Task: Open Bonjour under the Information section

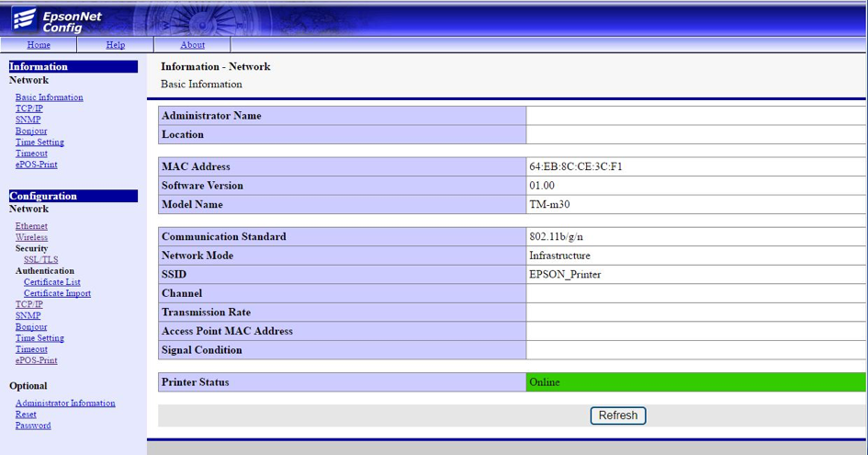Action: point(31,131)
